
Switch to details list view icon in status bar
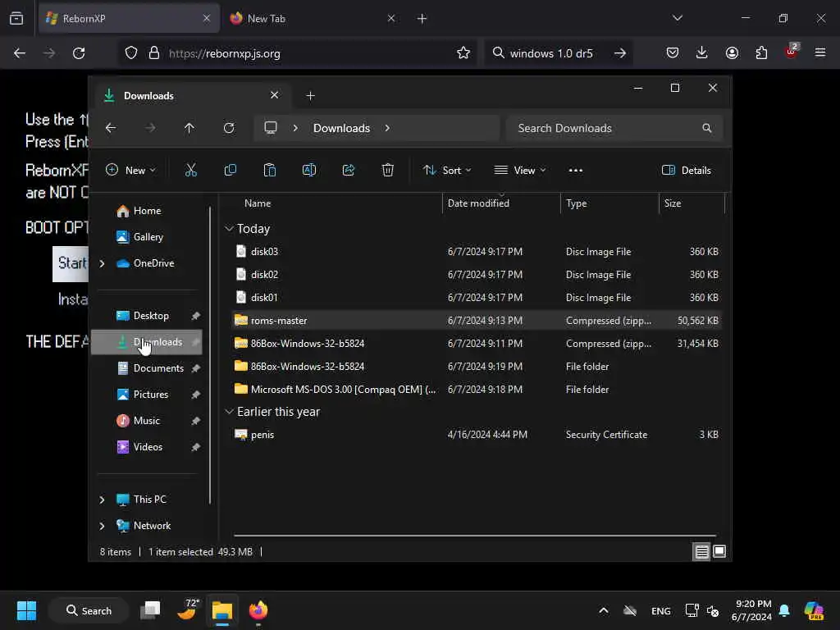tap(702, 551)
